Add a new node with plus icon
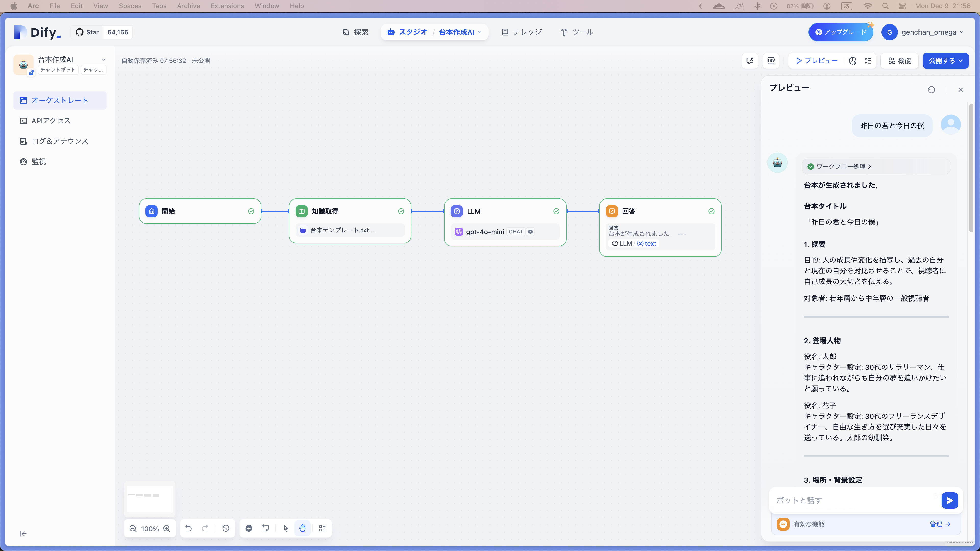 249,528
